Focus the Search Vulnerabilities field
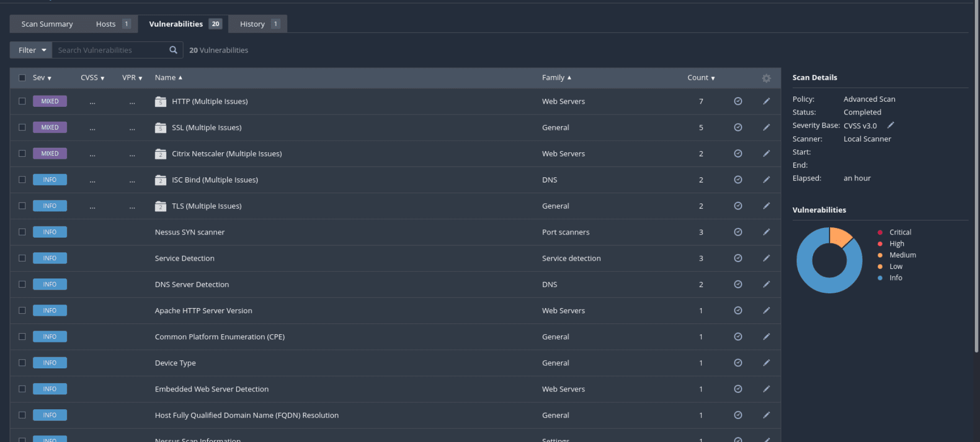 (x=111, y=50)
